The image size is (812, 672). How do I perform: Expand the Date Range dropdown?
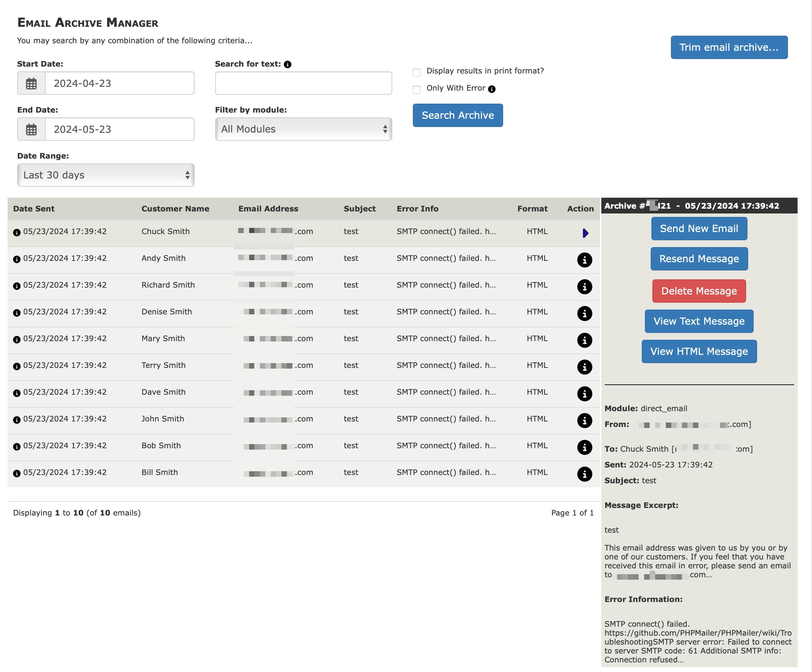pos(106,175)
